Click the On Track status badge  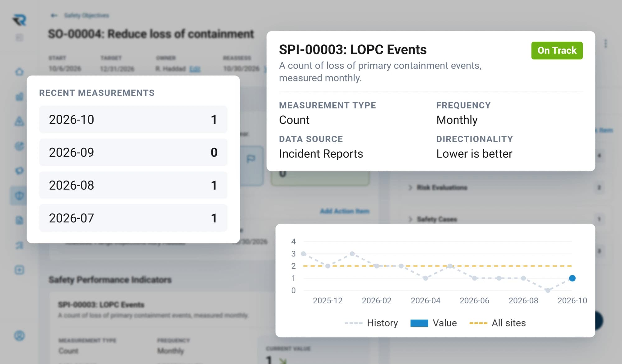557,50
